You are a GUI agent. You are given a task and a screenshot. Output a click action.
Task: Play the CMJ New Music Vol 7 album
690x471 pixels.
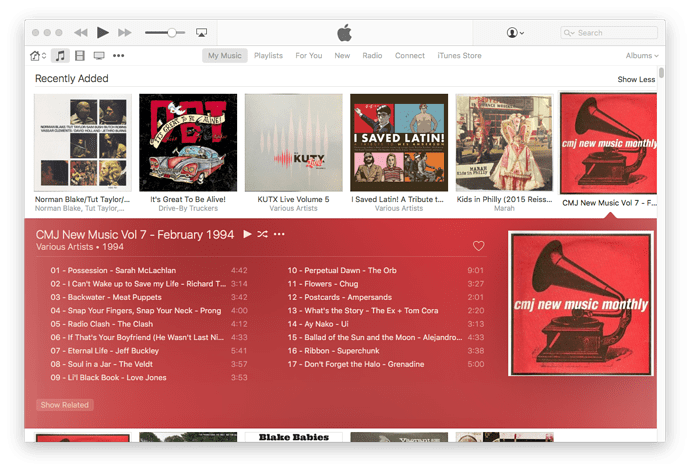coord(247,234)
